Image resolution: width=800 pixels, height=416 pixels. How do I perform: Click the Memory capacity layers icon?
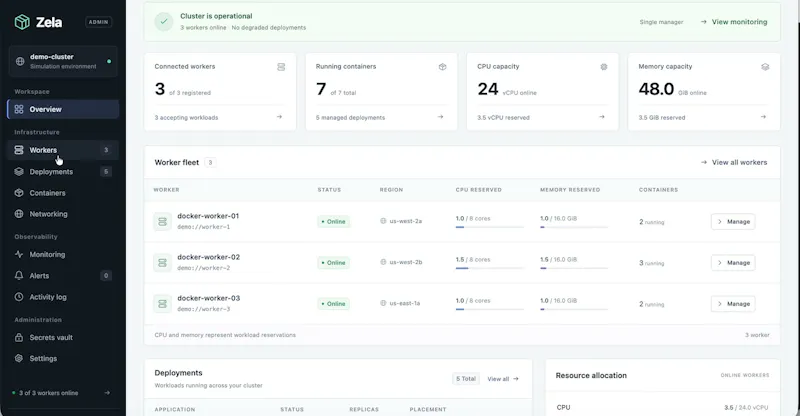[765, 67]
